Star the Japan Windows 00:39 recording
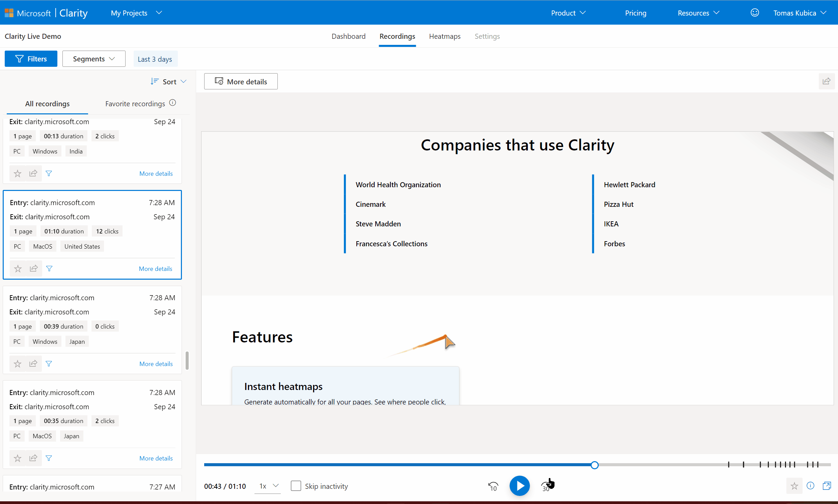Screen dimensions: 838x504 click(x=18, y=364)
